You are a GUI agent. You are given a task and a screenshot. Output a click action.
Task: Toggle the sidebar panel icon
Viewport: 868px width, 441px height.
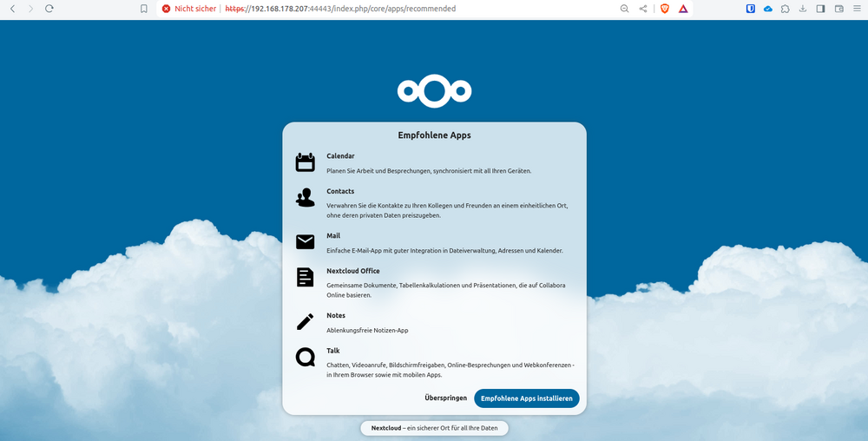[821, 9]
